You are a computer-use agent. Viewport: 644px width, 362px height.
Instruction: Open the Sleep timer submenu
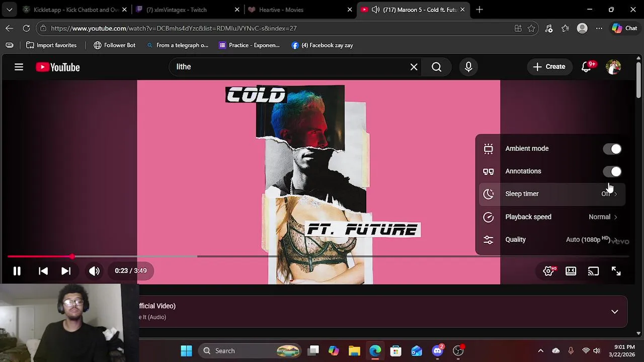[x=552, y=194]
